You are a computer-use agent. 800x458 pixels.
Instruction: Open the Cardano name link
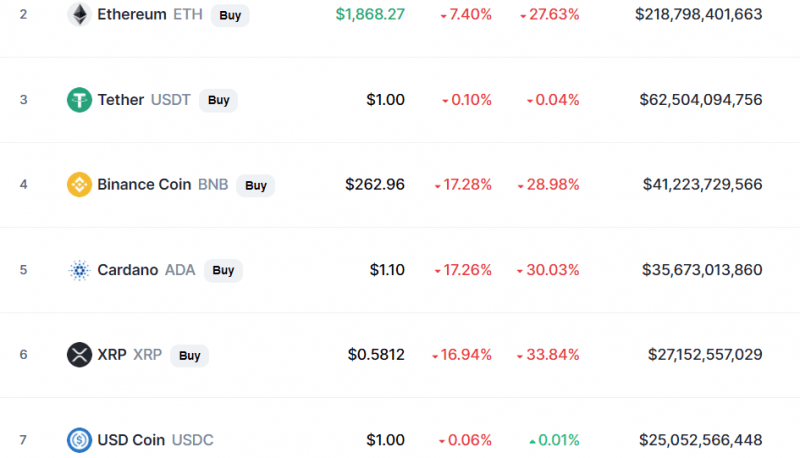tap(128, 270)
